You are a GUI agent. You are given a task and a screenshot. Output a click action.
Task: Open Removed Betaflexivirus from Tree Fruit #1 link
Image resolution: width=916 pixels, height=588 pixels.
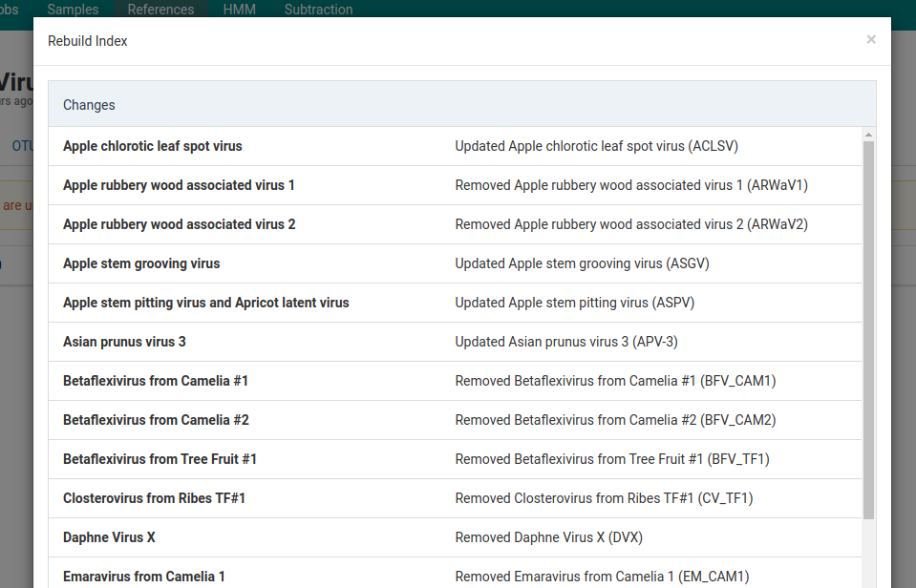[612, 459]
